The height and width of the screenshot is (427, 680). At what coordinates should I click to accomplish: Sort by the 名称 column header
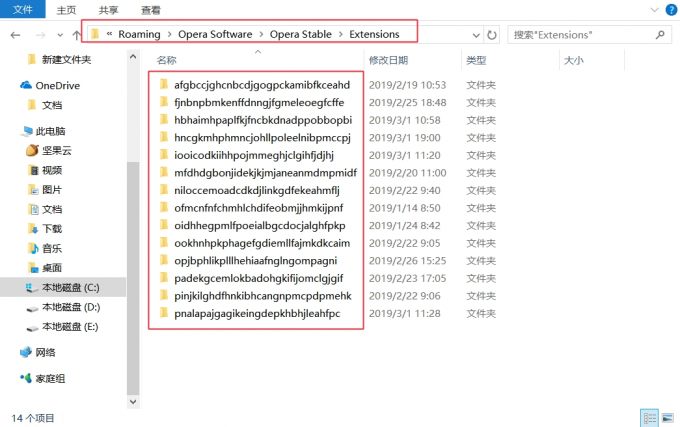[x=167, y=60]
